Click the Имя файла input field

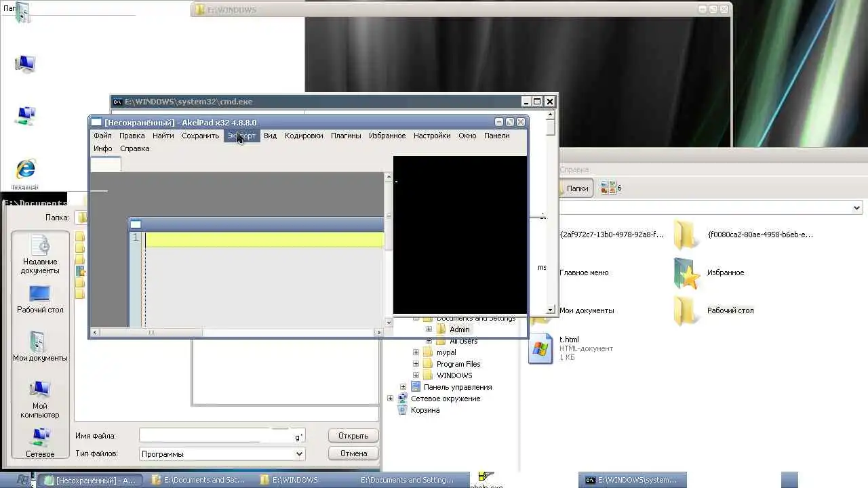tap(222, 436)
